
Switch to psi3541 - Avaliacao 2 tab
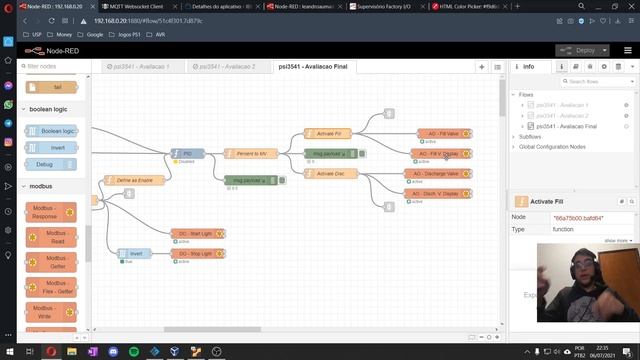pyautogui.click(x=229, y=67)
